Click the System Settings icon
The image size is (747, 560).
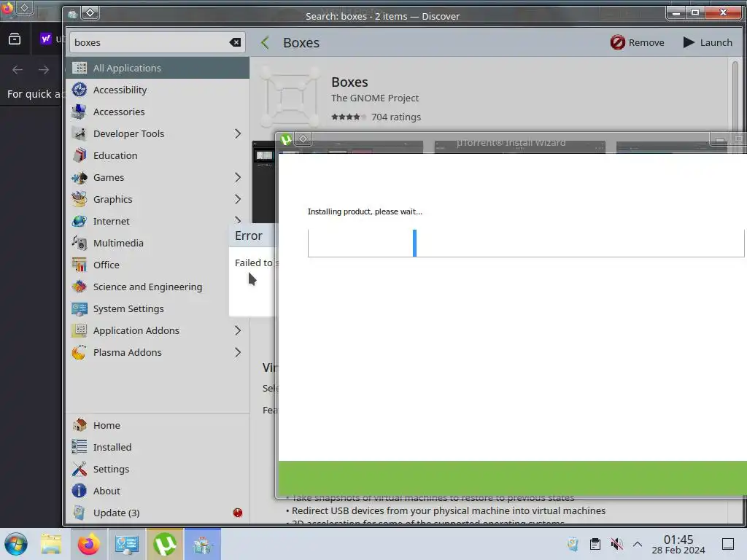pyautogui.click(x=79, y=309)
